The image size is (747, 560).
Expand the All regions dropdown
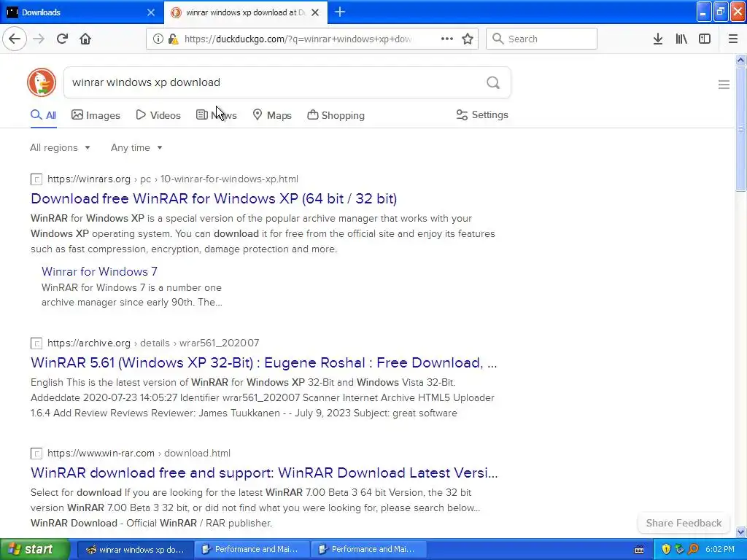(x=60, y=147)
